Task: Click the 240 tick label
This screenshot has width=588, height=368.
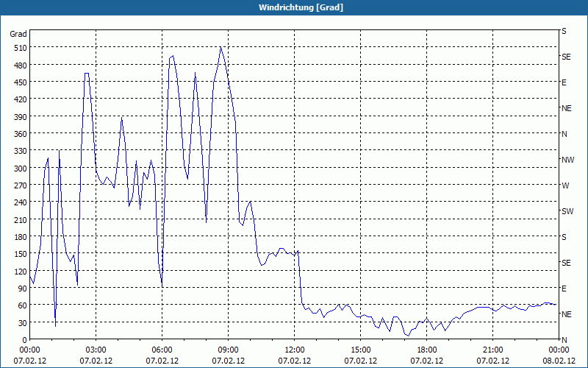Action: point(21,202)
